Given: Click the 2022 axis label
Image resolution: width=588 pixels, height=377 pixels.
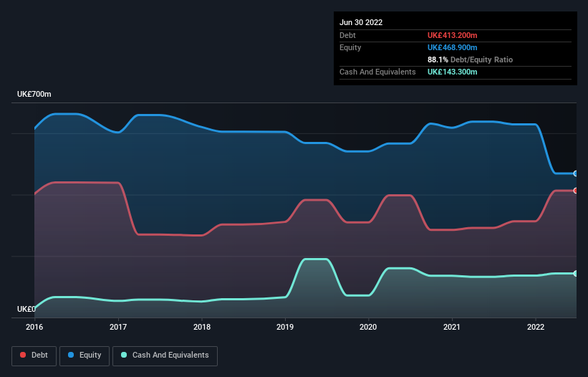Looking at the screenshot, I should coord(536,327).
